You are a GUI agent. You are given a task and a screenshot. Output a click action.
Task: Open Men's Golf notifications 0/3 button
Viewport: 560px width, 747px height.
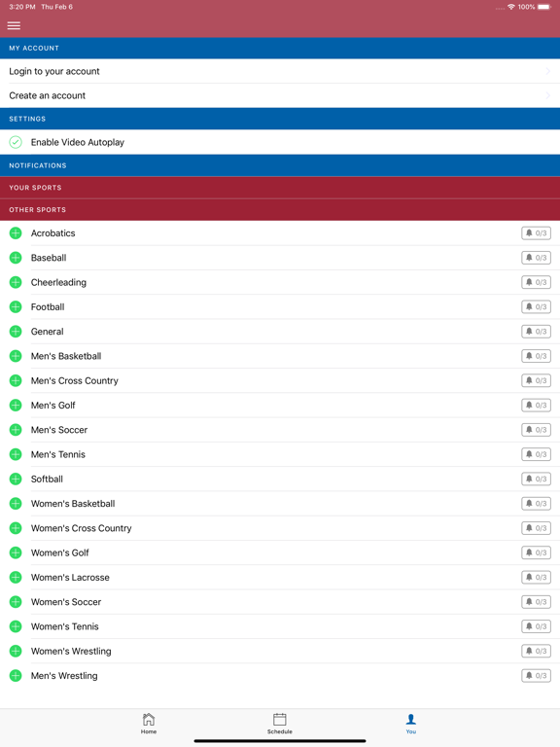coord(537,405)
